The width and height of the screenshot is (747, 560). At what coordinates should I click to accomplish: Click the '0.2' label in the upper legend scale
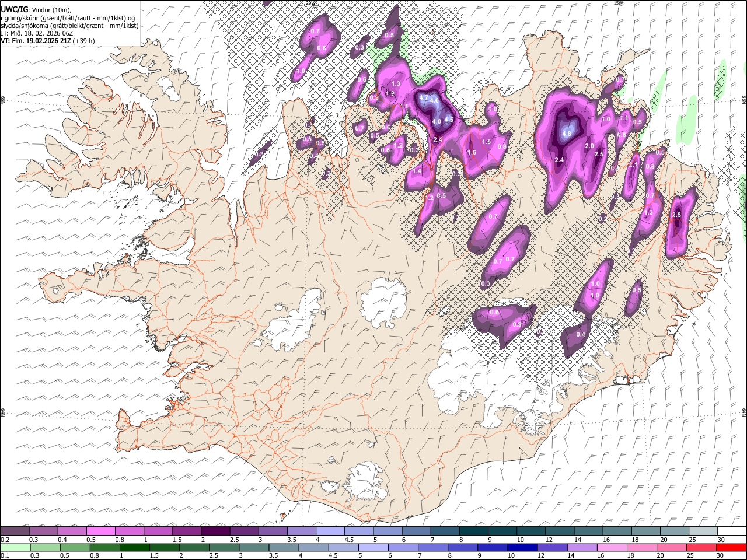coord(5,540)
